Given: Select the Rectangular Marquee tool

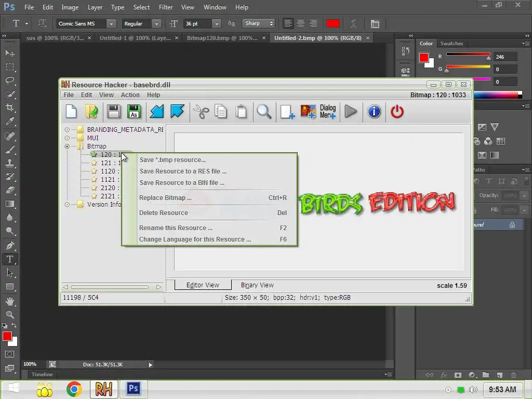Looking at the screenshot, I should pyautogui.click(x=10, y=67).
